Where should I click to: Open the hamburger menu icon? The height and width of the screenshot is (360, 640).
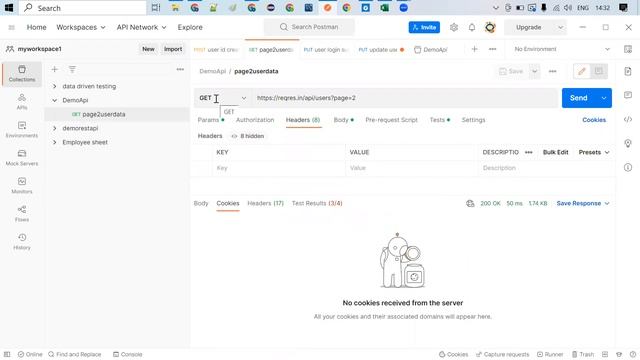click(x=11, y=27)
